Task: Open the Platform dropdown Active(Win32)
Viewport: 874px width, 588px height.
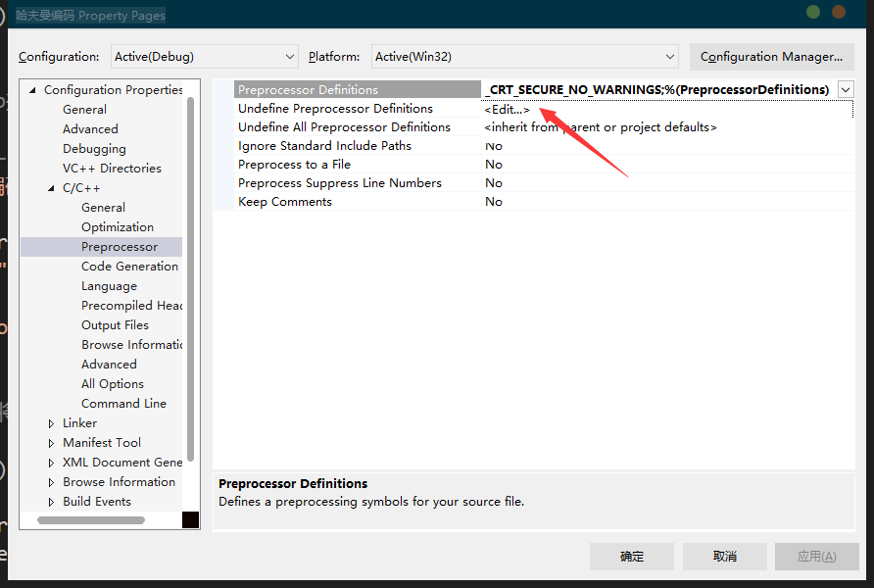Action: click(524, 56)
